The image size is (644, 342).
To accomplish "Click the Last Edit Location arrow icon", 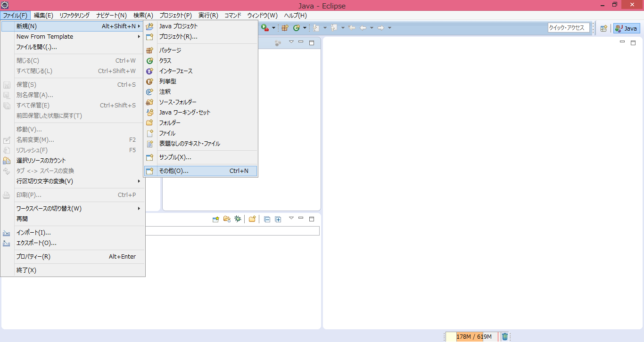I will click(352, 28).
